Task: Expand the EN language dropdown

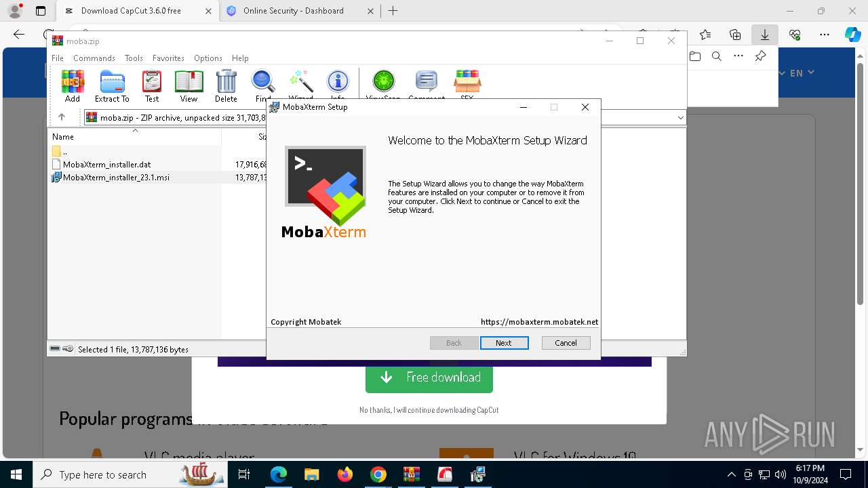Action: (802, 73)
